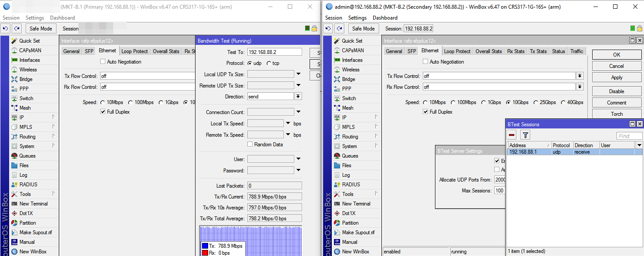This screenshot has height=256, width=644.
Task: Click undo arrow in right WinBox toolbar
Action: click(328, 29)
